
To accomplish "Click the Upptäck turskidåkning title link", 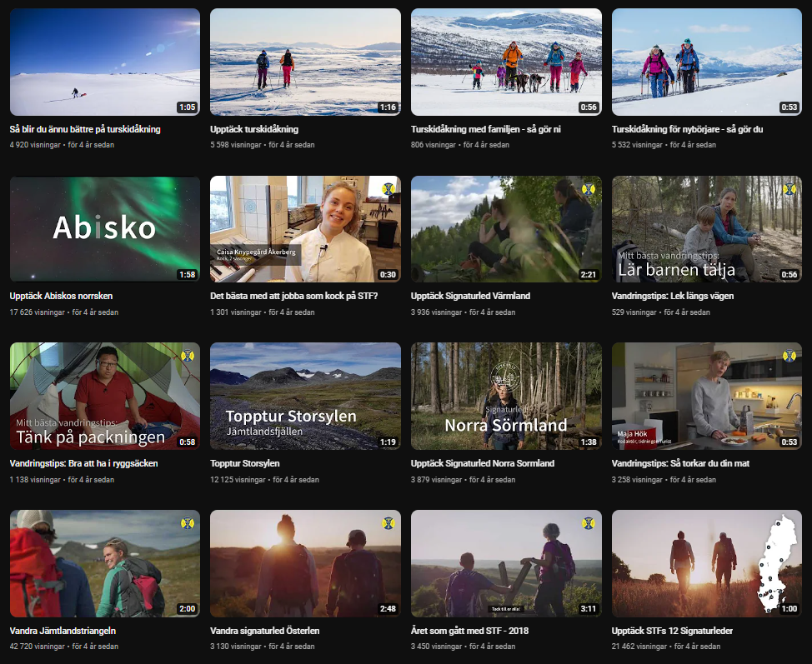I will pos(254,129).
